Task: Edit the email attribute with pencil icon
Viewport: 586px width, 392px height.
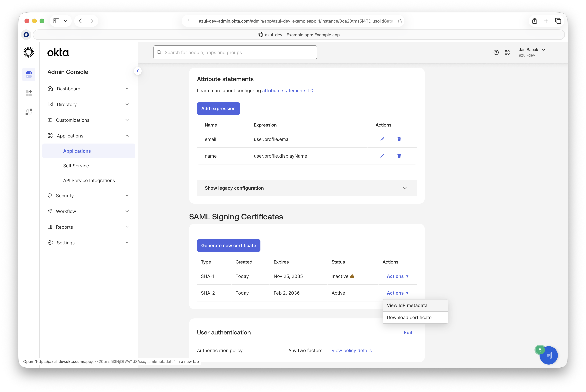Action: (382, 139)
